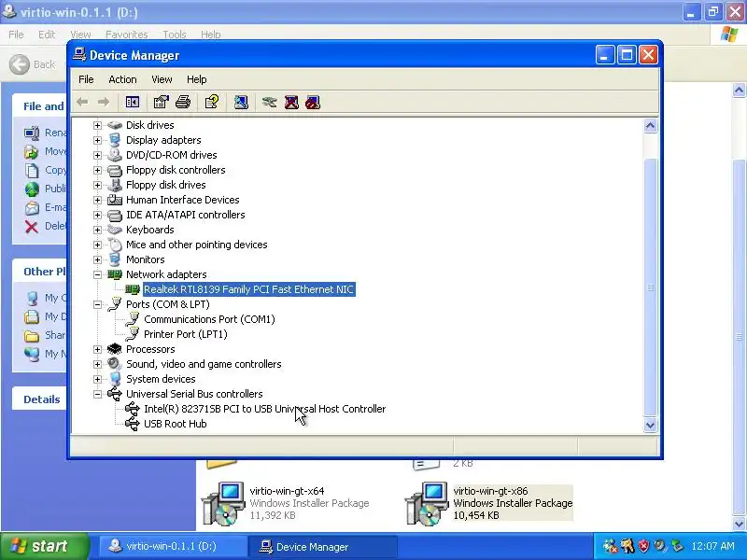
Task: Expand the Floppy disk controllers node
Action: 98,170
